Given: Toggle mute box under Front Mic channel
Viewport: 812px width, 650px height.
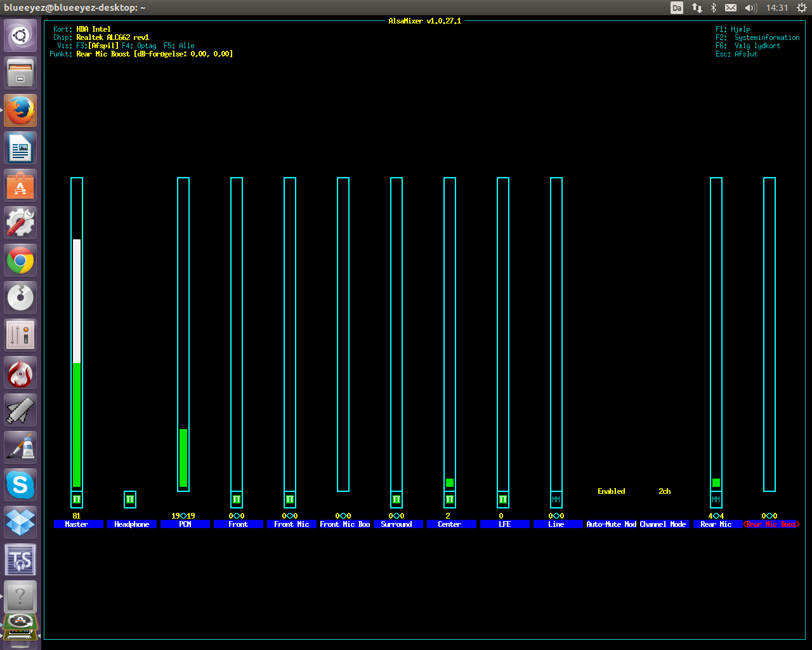Looking at the screenshot, I should point(290,500).
